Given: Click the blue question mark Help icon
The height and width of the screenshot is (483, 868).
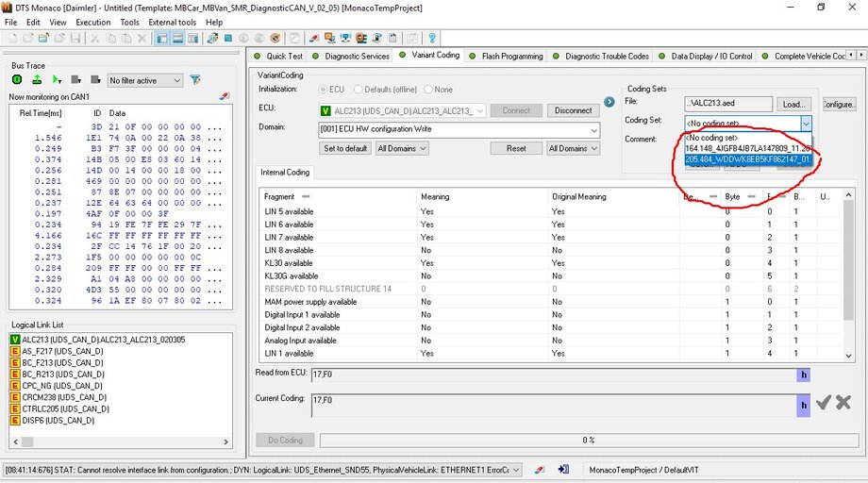Looking at the screenshot, I should [x=432, y=38].
